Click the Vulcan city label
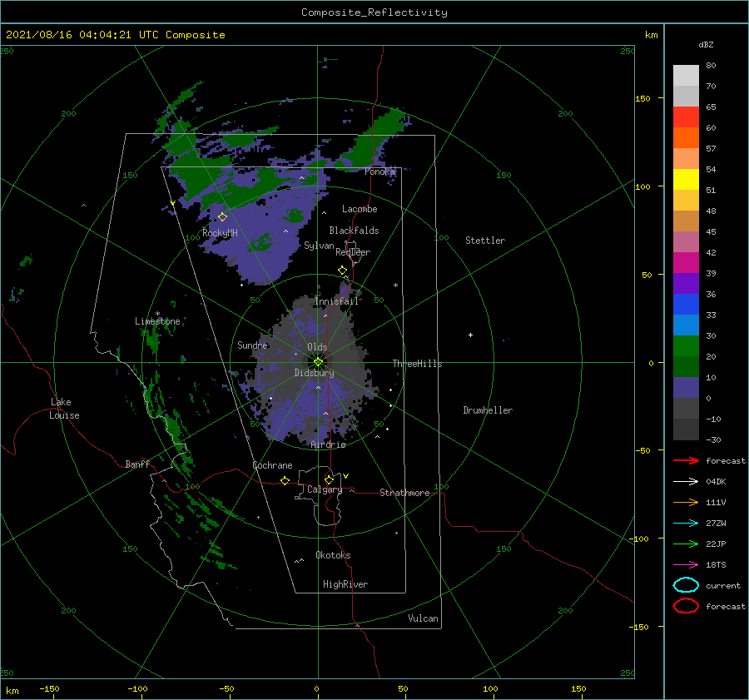 pyautogui.click(x=424, y=618)
